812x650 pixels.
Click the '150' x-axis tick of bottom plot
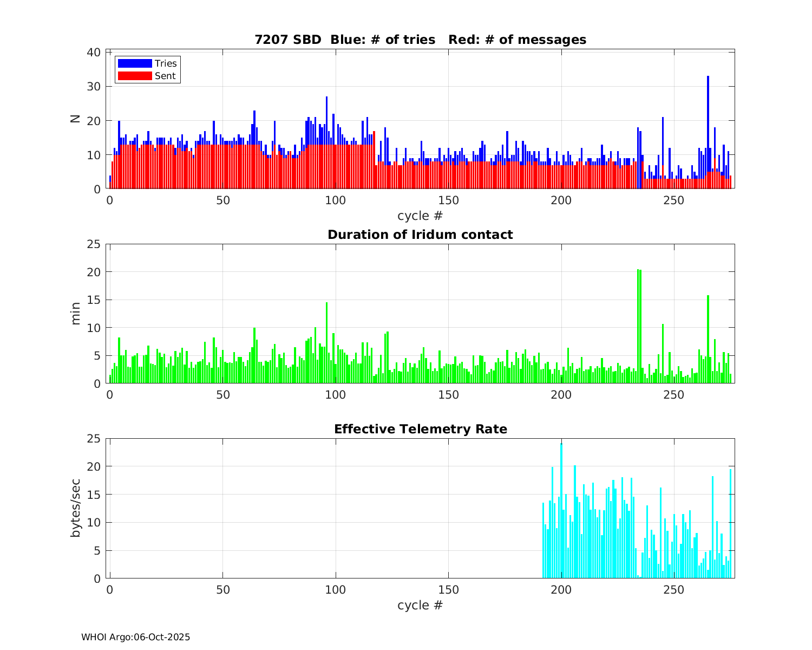(x=448, y=590)
